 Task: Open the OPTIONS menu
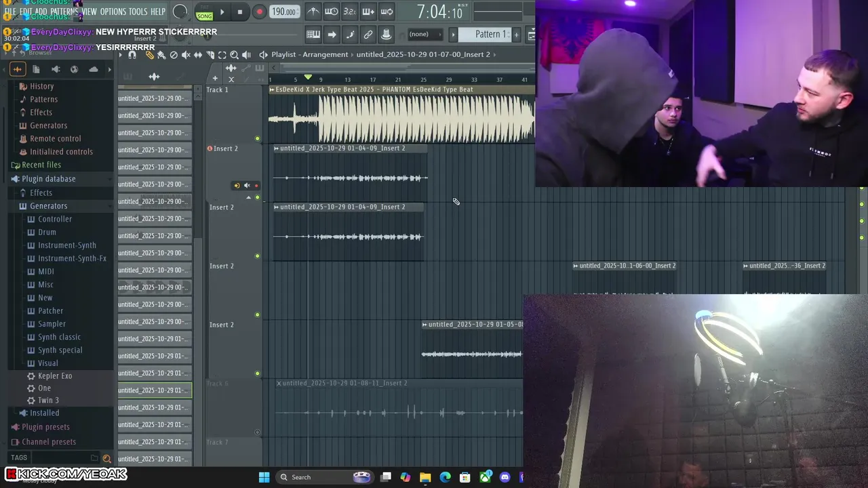coord(113,12)
